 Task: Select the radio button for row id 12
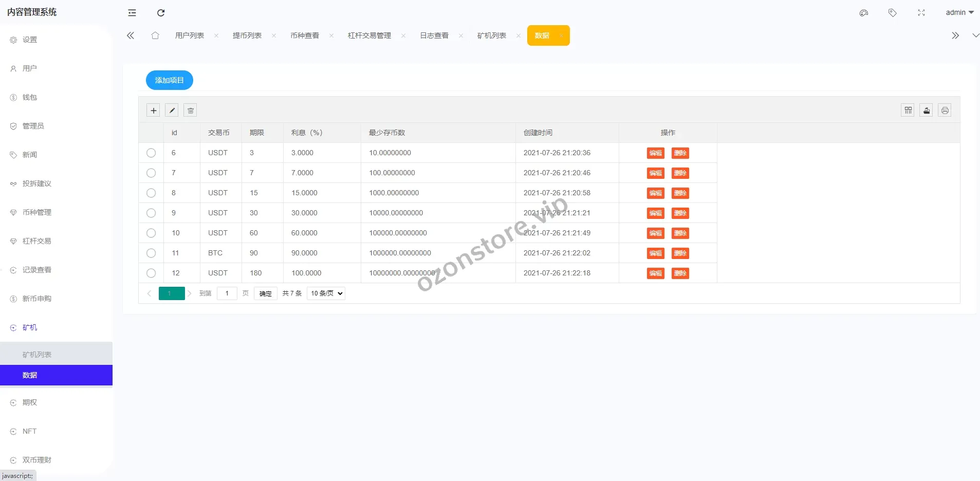tap(151, 273)
